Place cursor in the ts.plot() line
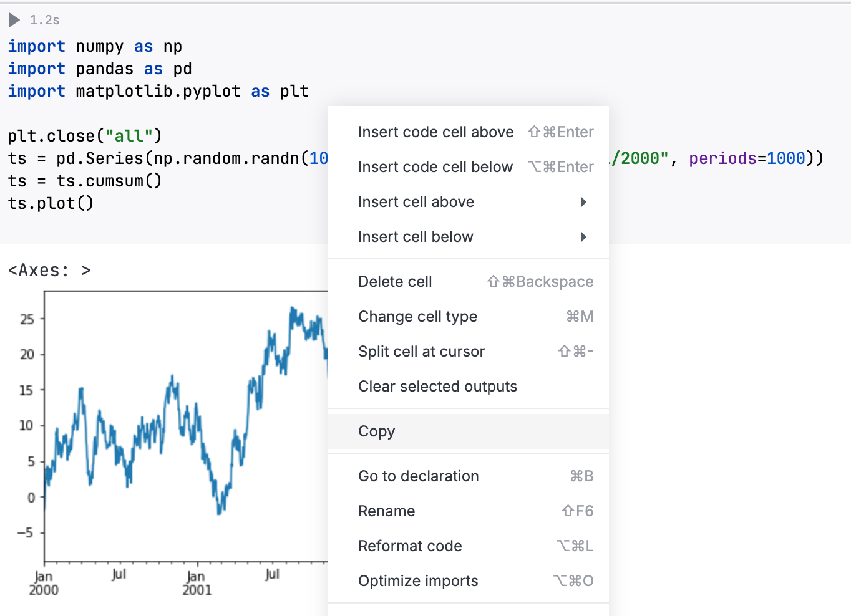 coord(50,203)
